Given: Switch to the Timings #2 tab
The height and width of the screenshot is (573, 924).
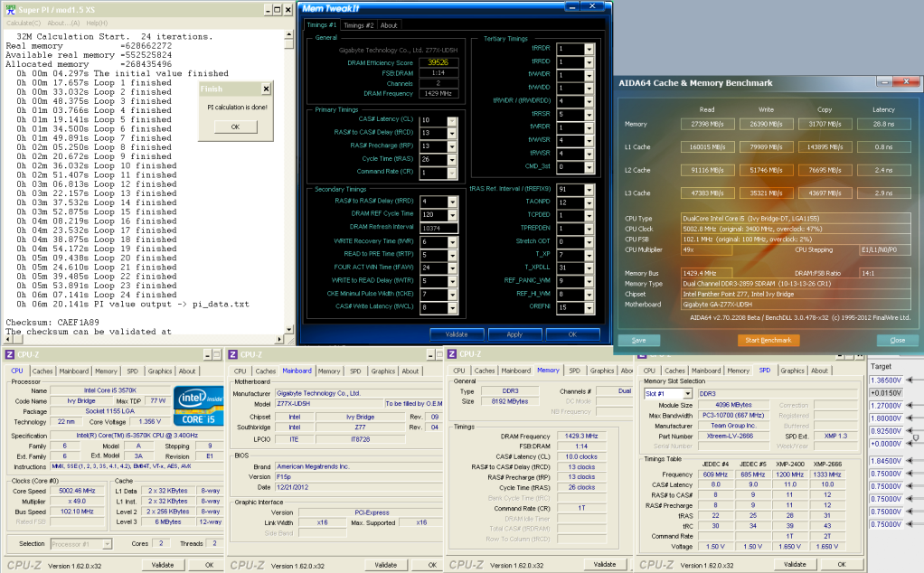Looking at the screenshot, I should 358,25.
